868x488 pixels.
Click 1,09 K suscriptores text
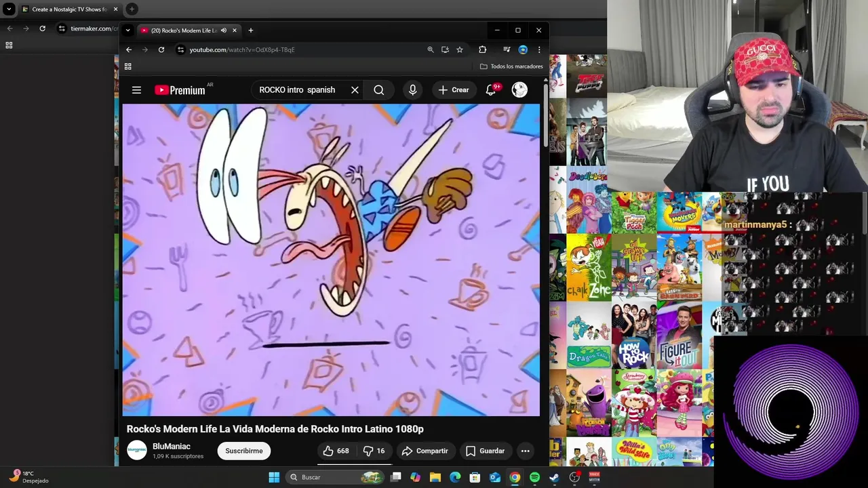178,456
